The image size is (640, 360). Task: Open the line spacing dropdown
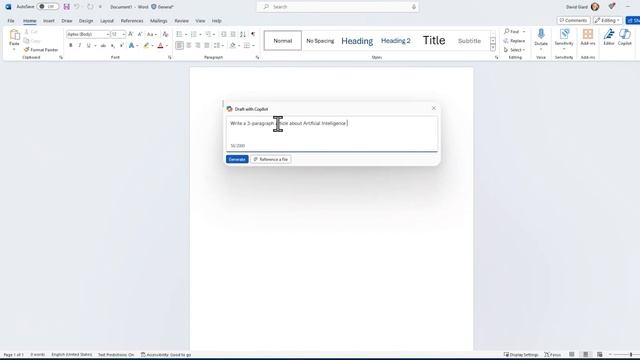[x=218, y=45]
